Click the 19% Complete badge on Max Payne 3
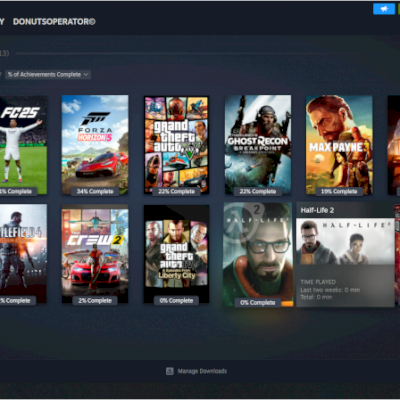The height and width of the screenshot is (400, 400). (x=339, y=191)
